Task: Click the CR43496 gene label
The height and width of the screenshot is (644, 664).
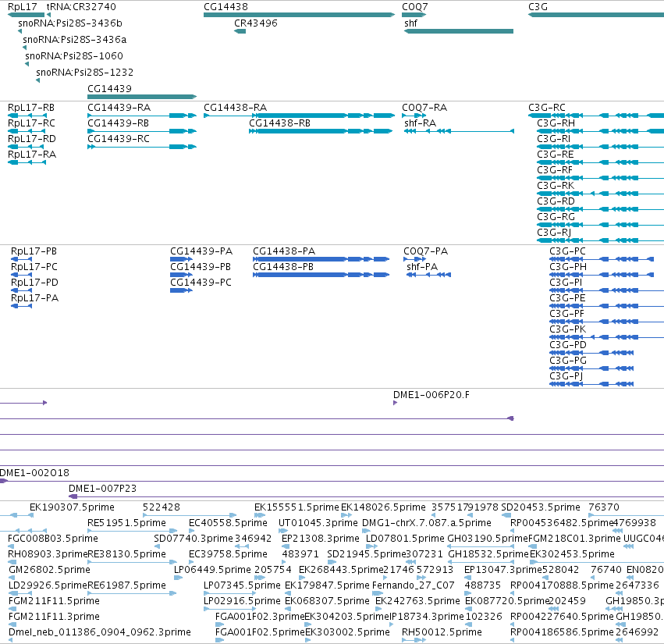Action: pyautogui.click(x=256, y=23)
